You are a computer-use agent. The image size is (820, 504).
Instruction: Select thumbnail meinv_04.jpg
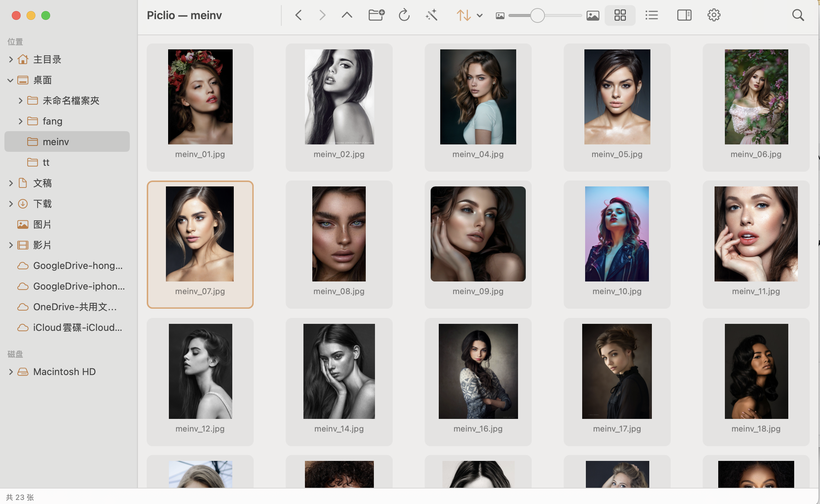(478, 107)
